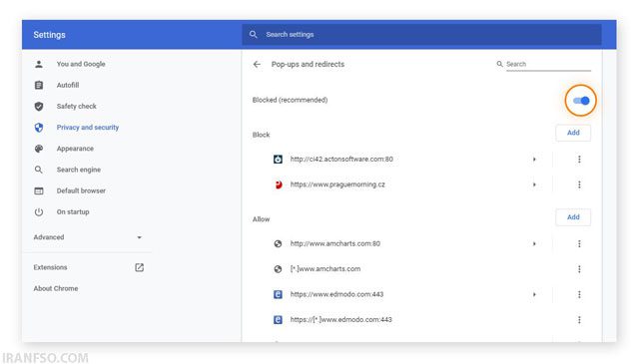
Task: Click the external link icon next to Extensions
Action: (140, 267)
